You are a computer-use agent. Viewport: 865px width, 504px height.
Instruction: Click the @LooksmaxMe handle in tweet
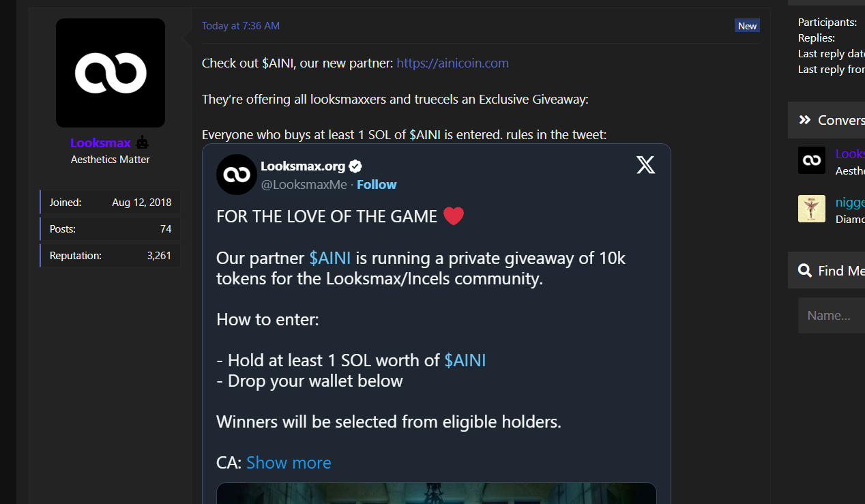click(x=304, y=185)
